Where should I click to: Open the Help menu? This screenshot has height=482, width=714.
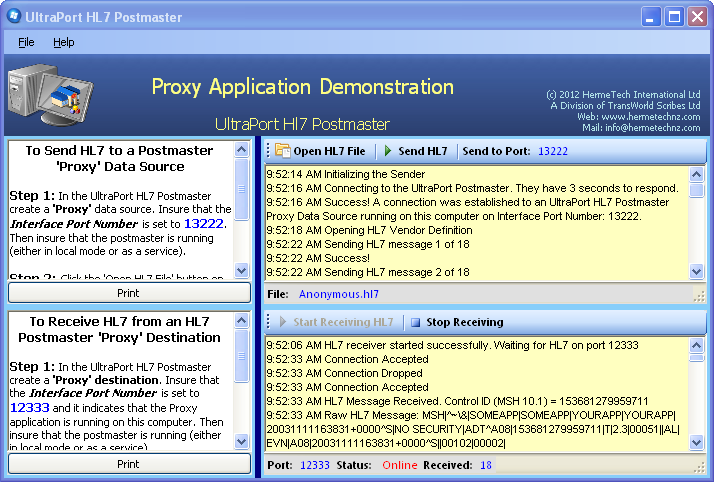point(64,43)
